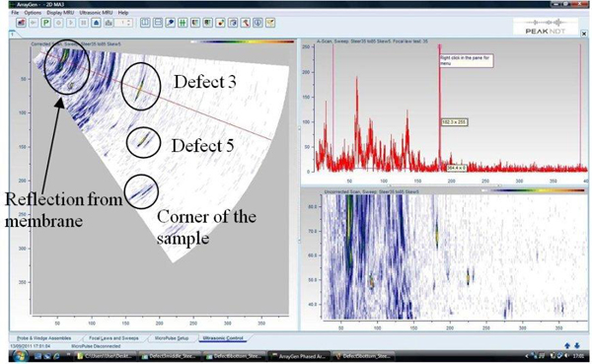Viewport: 592px width, 364px height.
Task: Open the File menu
Action: [15, 13]
